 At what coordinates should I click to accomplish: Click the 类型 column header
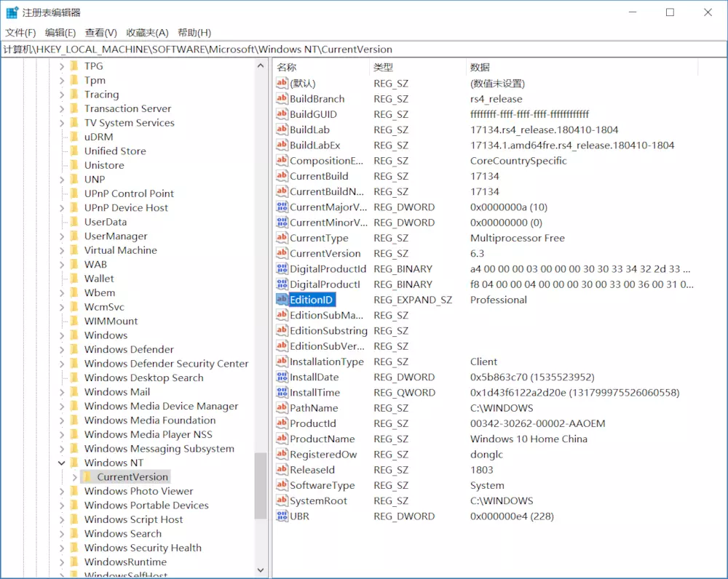pyautogui.click(x=417, y=67)
